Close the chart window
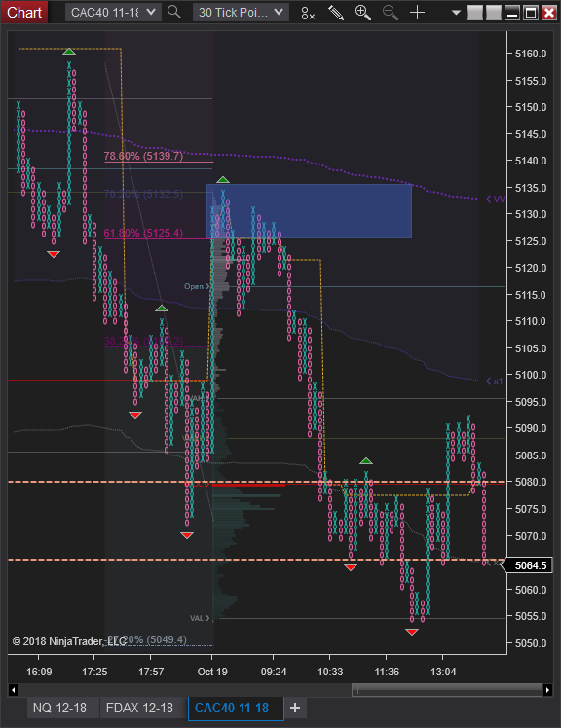Image resolution: width=561 pixels, height=728 pixels. coord(549,13)
